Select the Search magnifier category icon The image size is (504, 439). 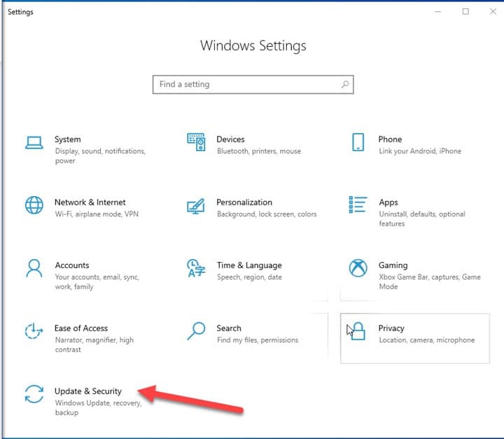(196, 331)
